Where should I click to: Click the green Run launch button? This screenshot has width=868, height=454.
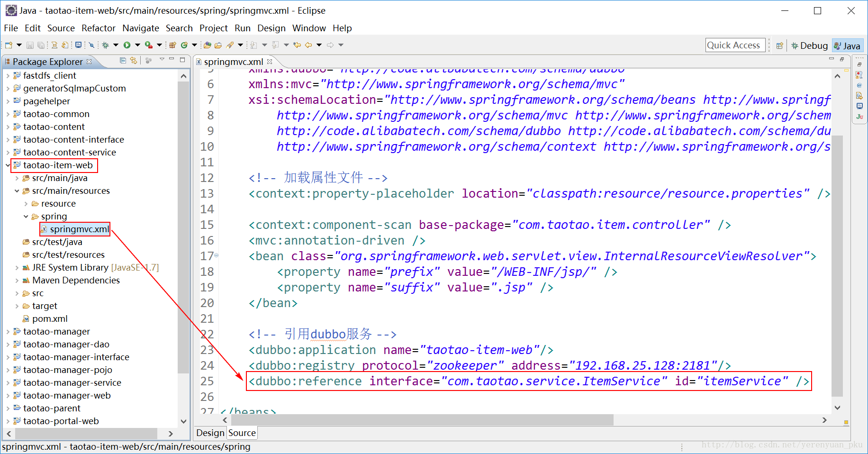[x=127, y=45]
